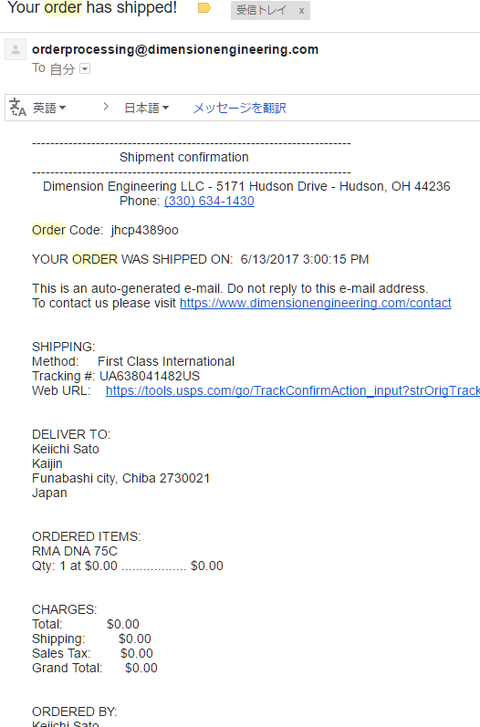Click the yellow importance marker label icon
Screen dimensions: 480x727
(x=204, y=8)
